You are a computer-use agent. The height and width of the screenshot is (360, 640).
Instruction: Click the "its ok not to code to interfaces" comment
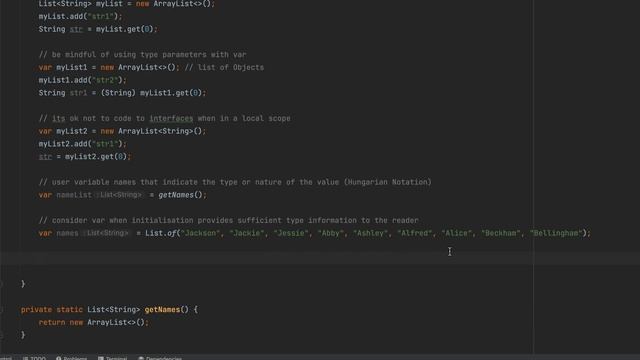[x=164, y=118]
